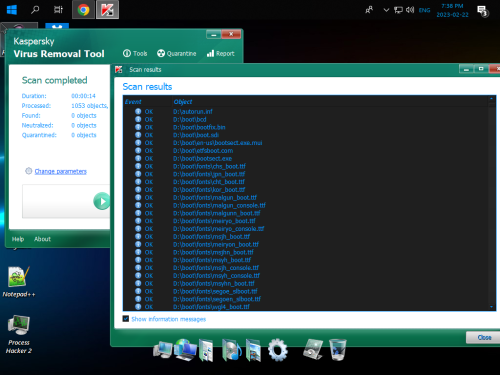Click Kaspersky icon in Scan results title

coord(119,69)
